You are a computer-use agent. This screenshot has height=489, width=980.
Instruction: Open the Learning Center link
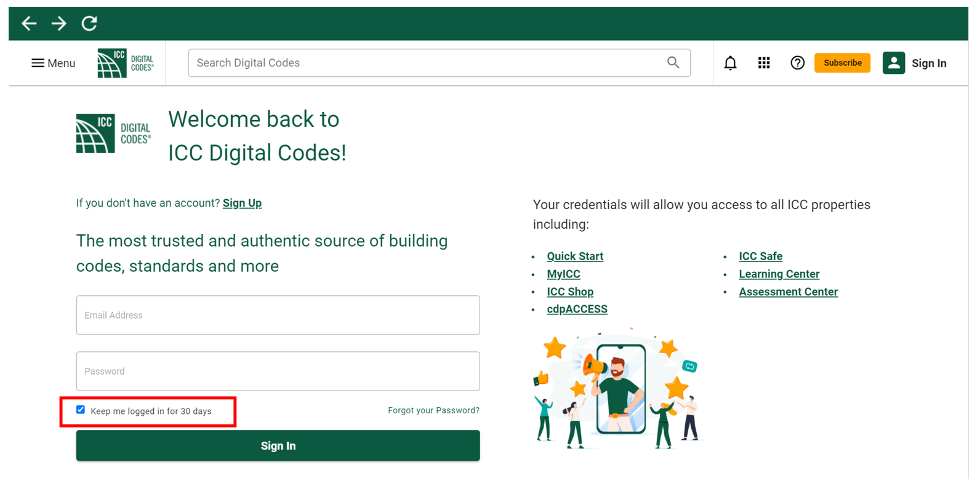[x=779, y=274]
